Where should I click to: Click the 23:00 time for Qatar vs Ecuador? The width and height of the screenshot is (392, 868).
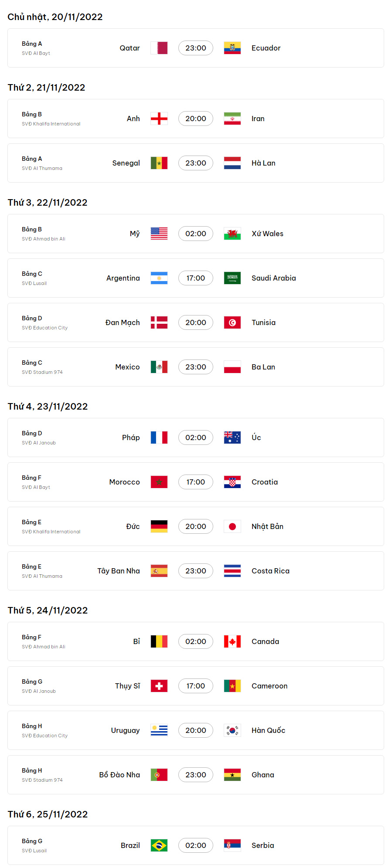[196, 48]
